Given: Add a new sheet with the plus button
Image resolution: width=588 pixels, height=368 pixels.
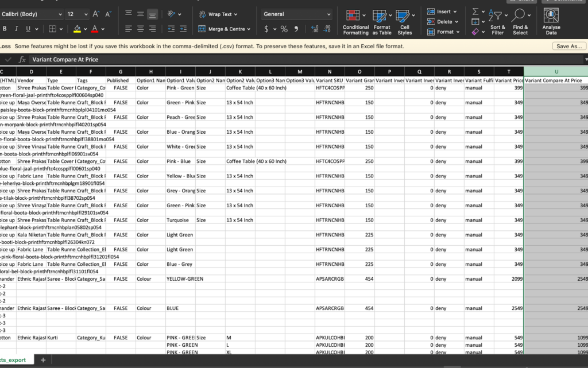Looking at the screenshot, I should pos(42,360).
